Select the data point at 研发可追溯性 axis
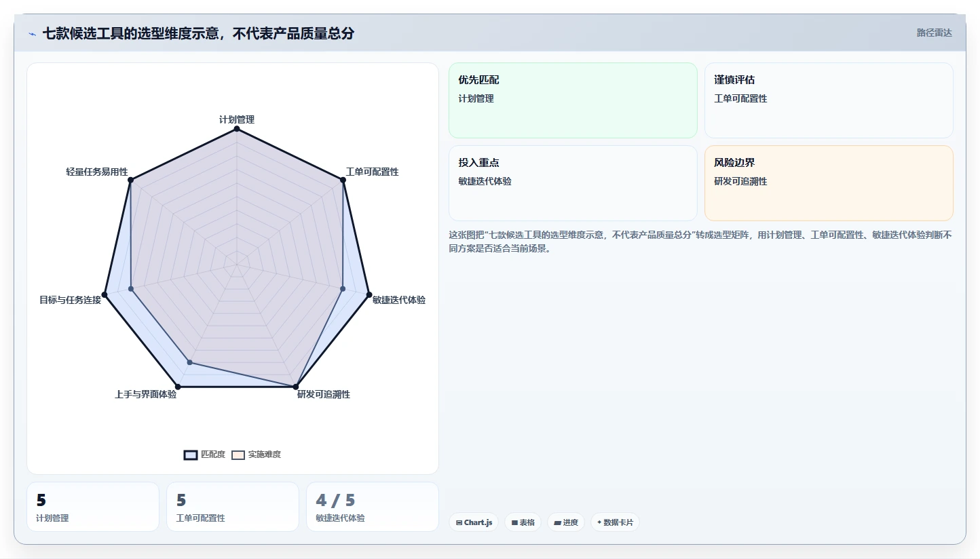Screen dimensions: 980x559 296,387
